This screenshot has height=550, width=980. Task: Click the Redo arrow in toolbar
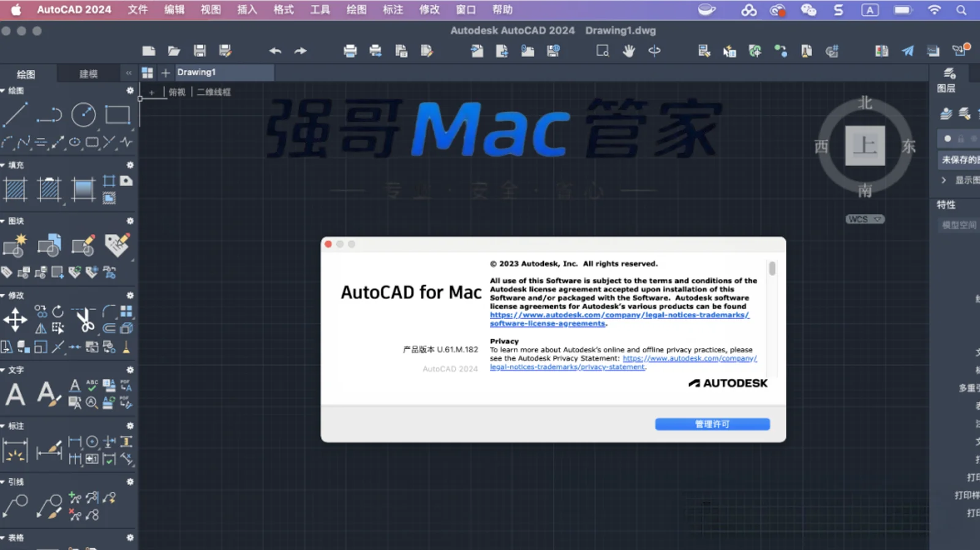click(x=300, y=51)
